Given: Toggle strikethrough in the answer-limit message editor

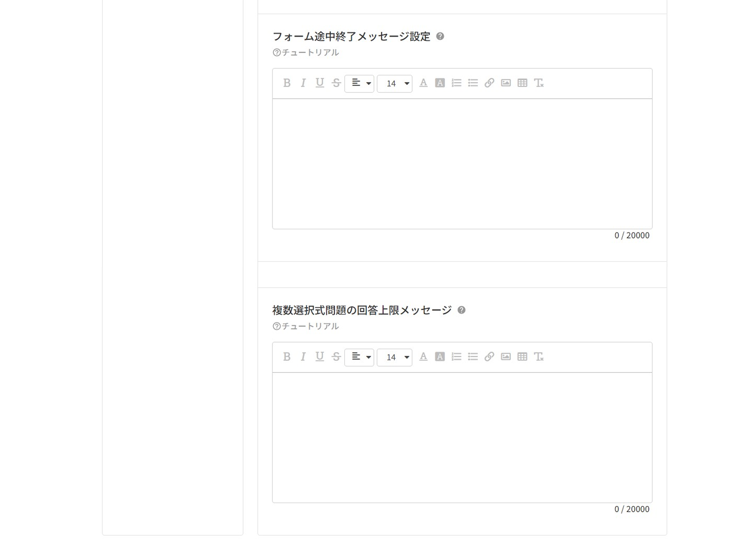Looking at the screenshot, I should 336,357.
